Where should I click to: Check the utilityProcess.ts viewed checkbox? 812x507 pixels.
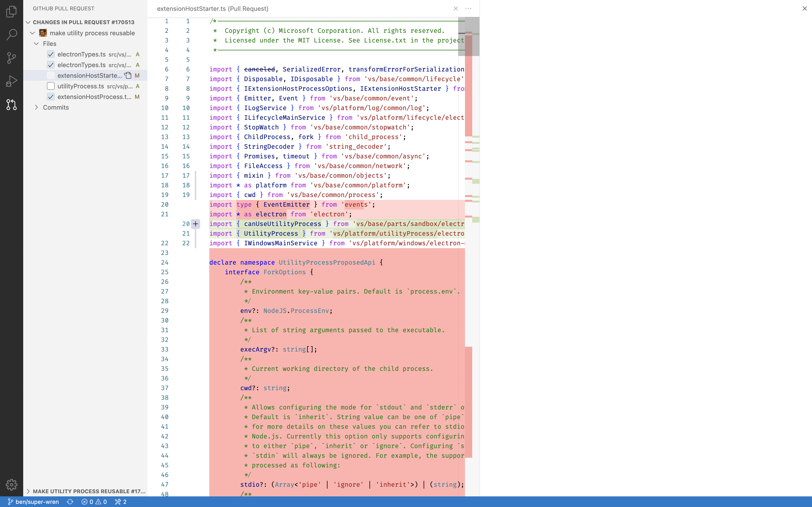point(51,86)
